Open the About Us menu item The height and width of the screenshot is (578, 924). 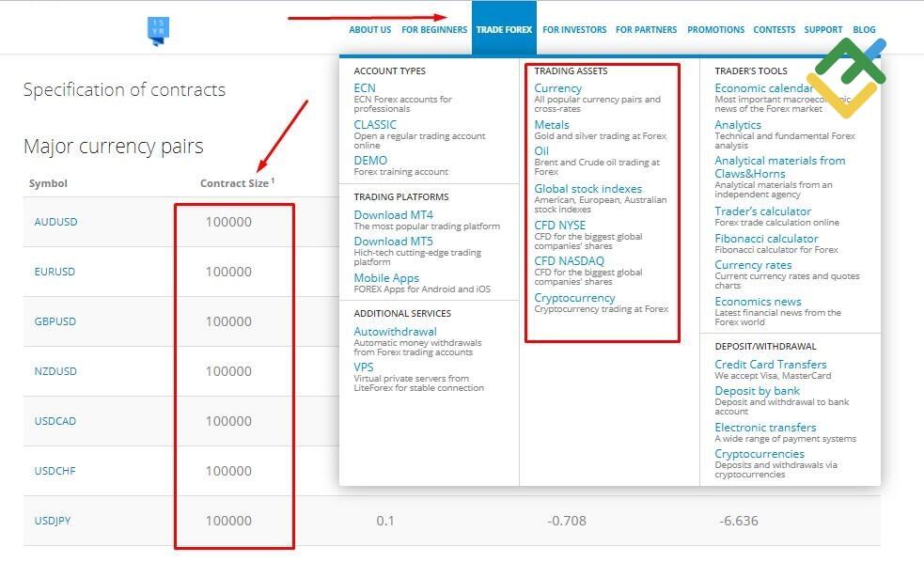click(369, 30)
